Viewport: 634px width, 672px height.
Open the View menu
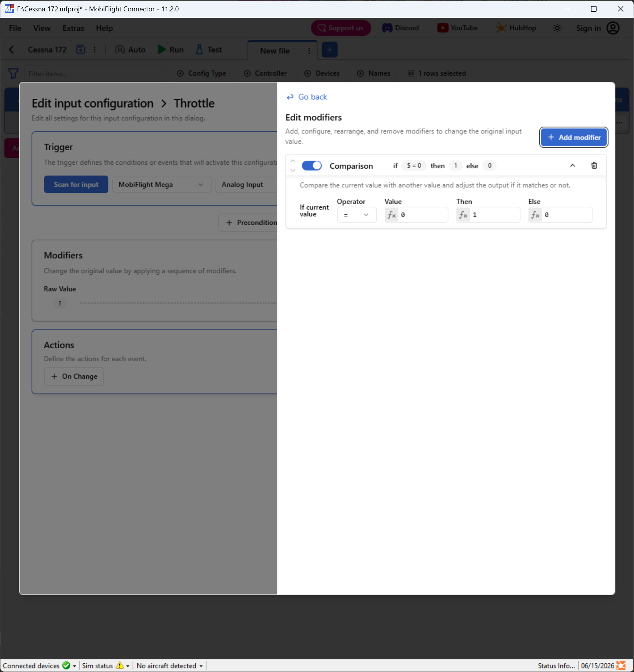pyautogui.click(x=42, y=28)
